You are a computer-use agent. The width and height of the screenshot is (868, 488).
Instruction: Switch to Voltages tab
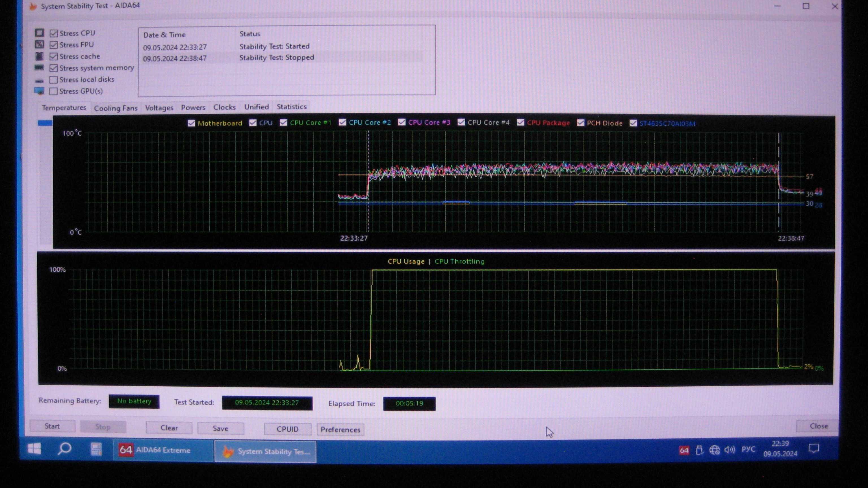(159, 108)
